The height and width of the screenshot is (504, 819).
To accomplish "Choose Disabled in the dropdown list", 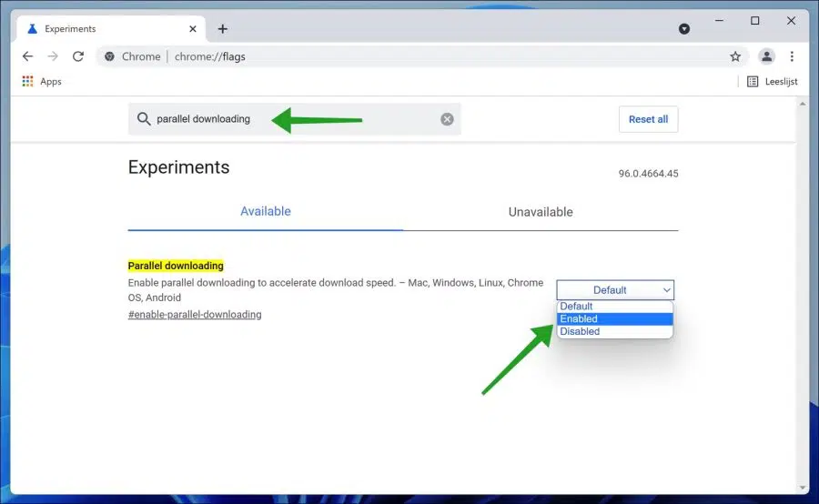I will pos(615,331).
